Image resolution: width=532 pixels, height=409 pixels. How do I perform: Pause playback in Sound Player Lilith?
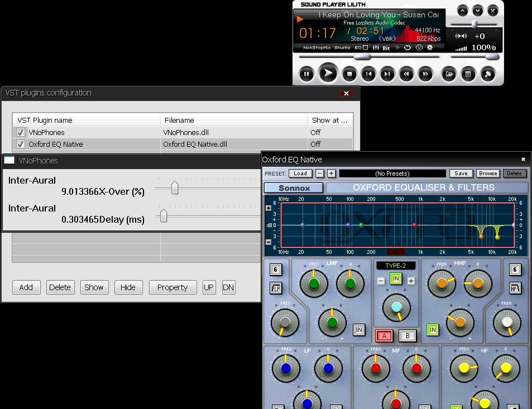tap(306, 74)
